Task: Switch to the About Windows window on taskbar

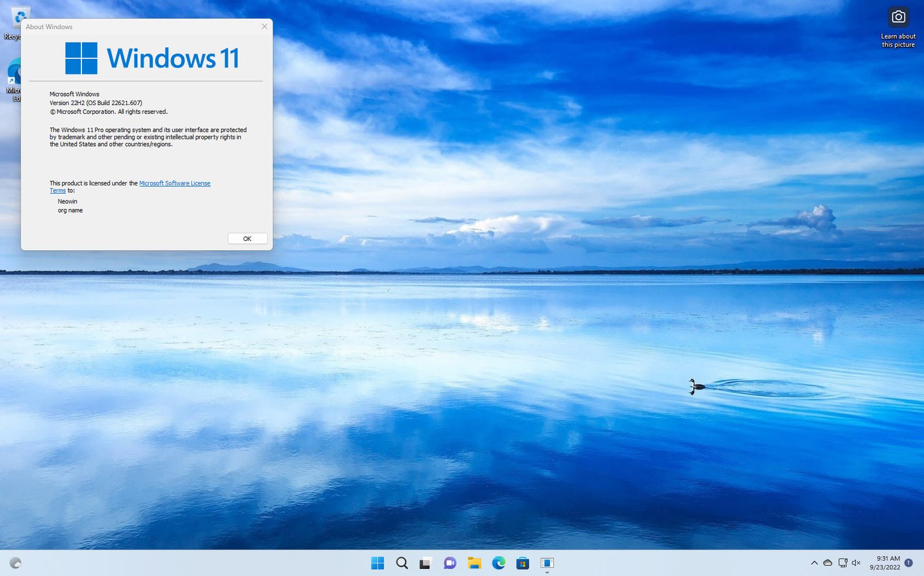Action: click(546, 563)
